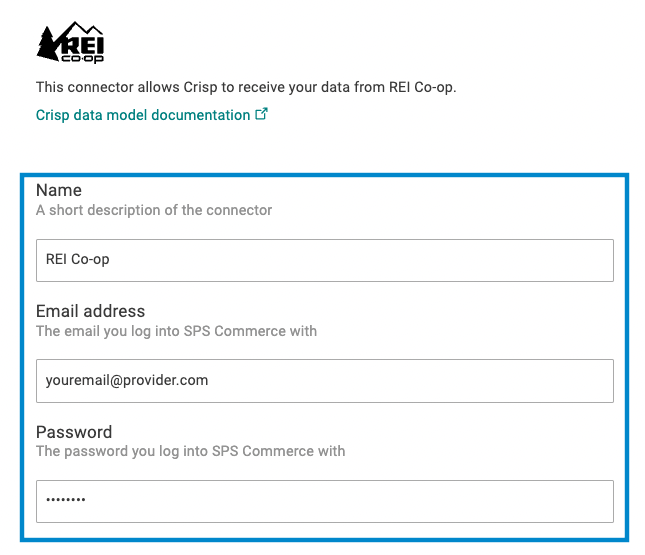This screenshot has width=645, height=555.
Task: Focus the Name input field
Action: [325, 260]
